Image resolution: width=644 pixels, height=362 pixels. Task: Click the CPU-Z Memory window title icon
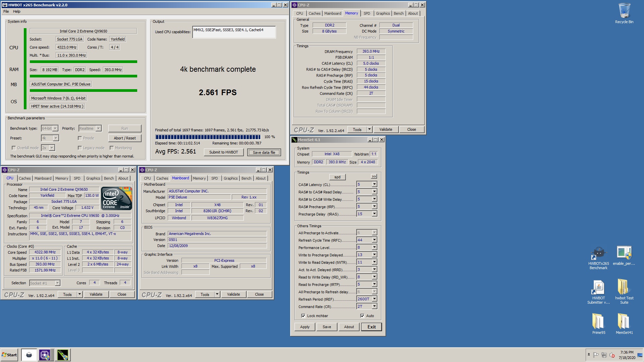(x=294, y=5)
